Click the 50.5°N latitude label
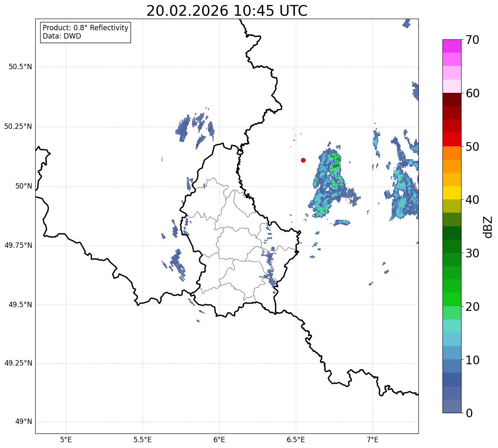 coord(20,67)
